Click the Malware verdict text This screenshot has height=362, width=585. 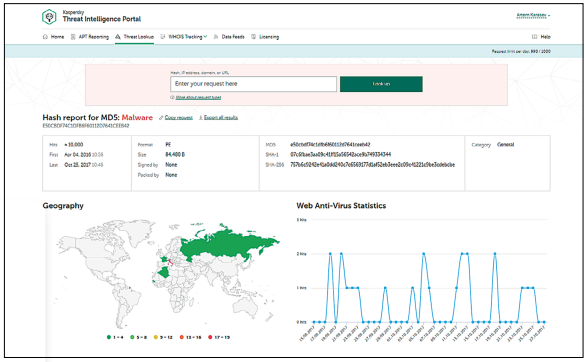click(x=137, y=118)
